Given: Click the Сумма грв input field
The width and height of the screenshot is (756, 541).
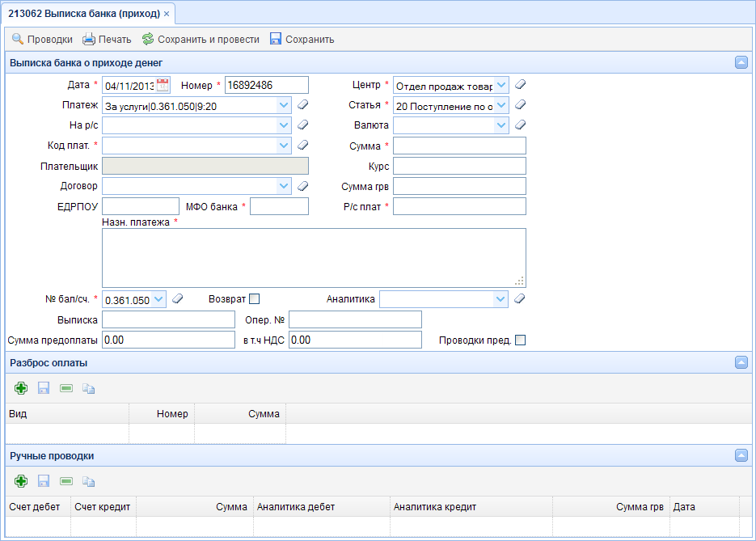Looking at the screenshot, I should pos(459,186).
